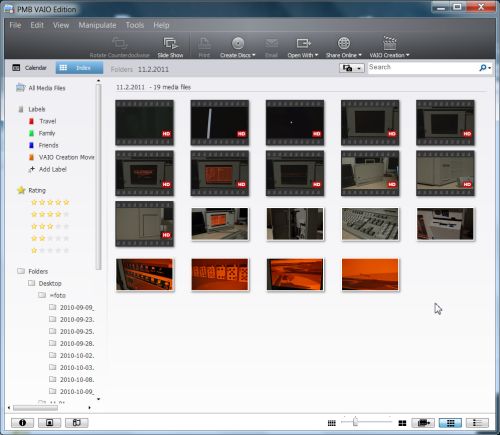
Task: Select the Folders tree node
Action: (33, 271)
